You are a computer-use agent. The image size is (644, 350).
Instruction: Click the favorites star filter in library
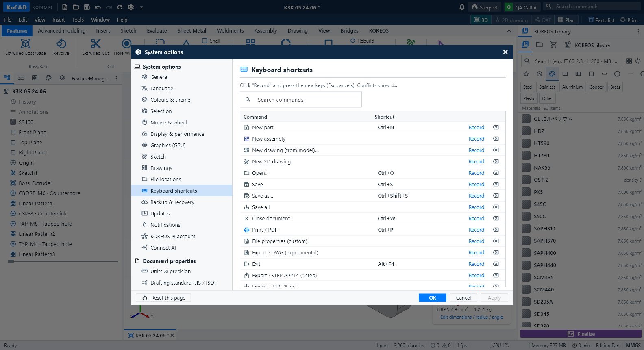pos(526,74)
